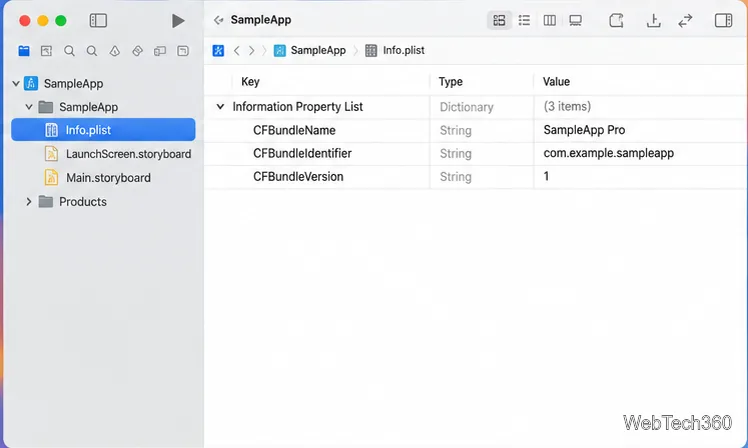Edit the CFBundleVersion value 1

tap(546, 177)
